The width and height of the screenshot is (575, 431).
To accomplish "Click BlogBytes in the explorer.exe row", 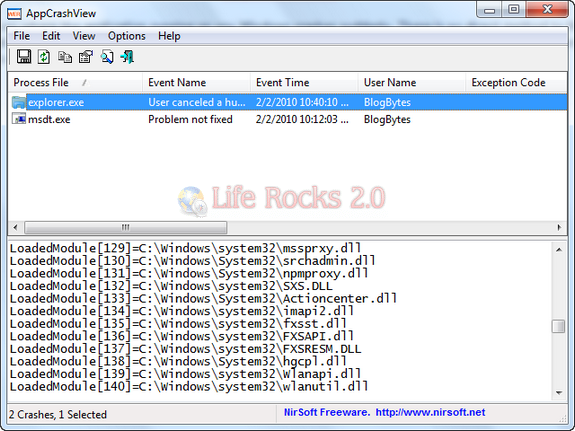I will (x=387, y=102).
